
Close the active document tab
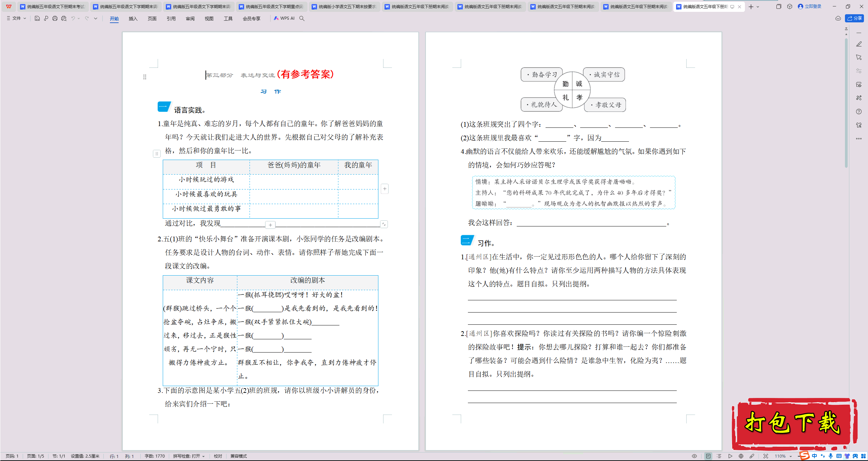(x=739, y=6)
